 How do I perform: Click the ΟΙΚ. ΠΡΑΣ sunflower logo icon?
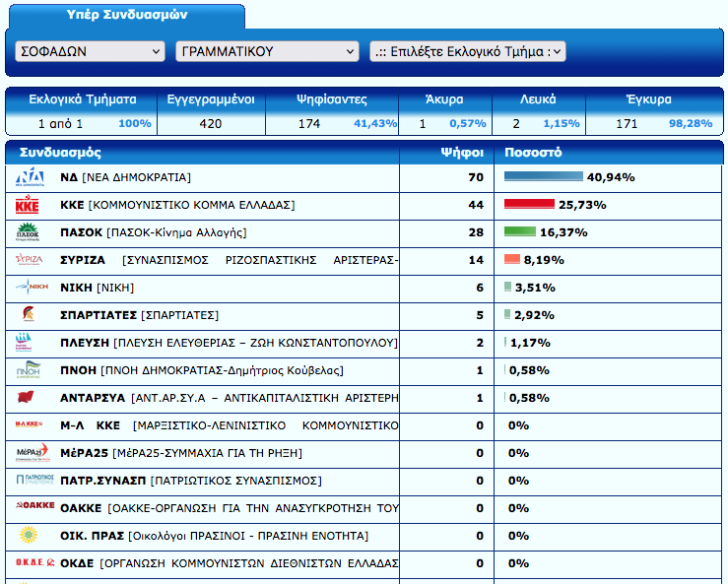27,536
